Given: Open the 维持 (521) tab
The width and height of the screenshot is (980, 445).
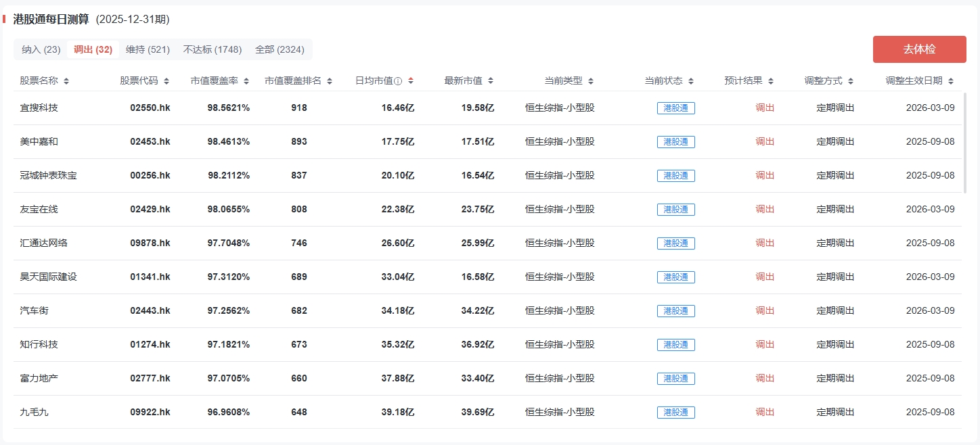Looking at the screenshot, I should [148, 49].
